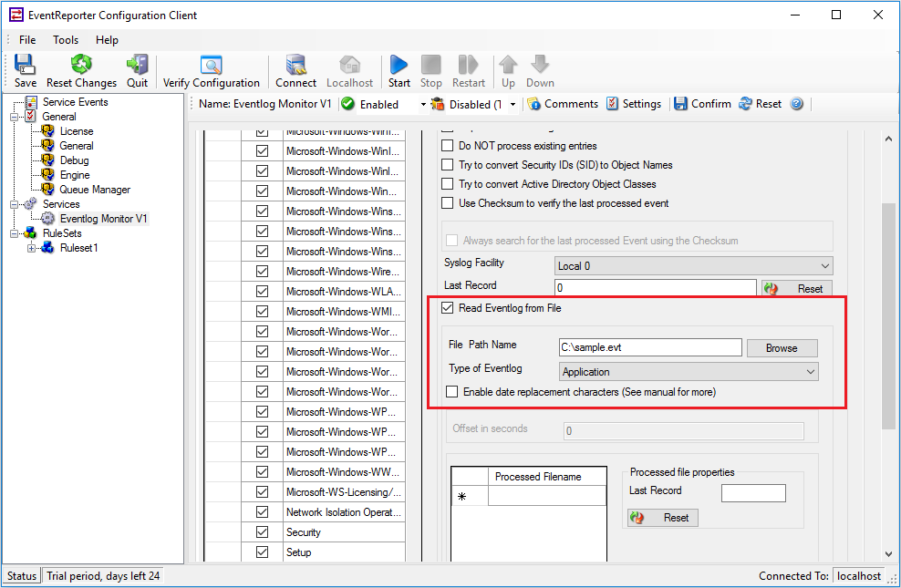Uncheck the Security event log channel
Image resolution: width=901 pixels, height=588 pixels.
click(x=262, y=532)
